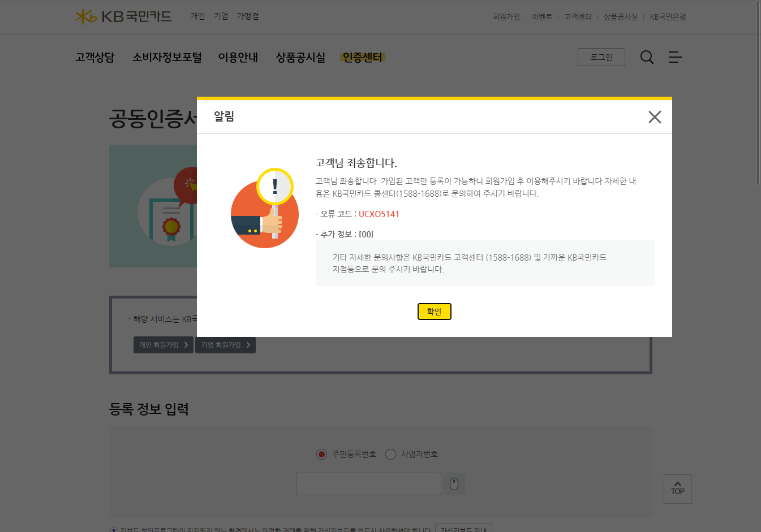Close the 알림 dialog with the X

[x=655, y=117]
